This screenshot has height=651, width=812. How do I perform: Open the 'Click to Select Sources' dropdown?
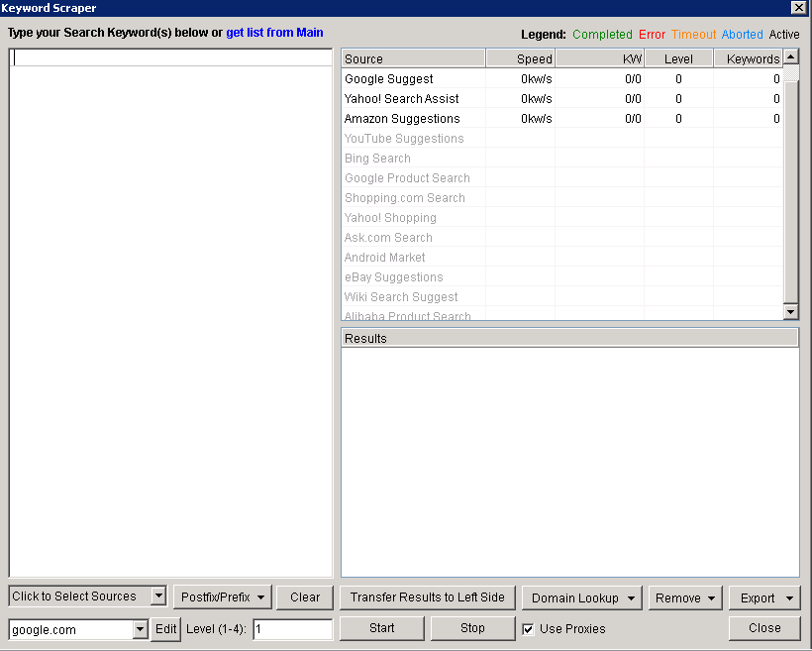[87, 597]
